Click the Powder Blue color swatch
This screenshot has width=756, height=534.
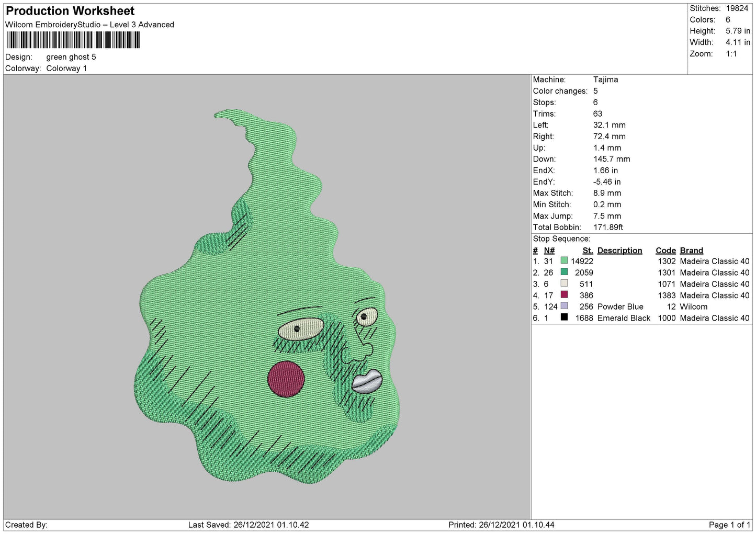click(x=564, y=306)
